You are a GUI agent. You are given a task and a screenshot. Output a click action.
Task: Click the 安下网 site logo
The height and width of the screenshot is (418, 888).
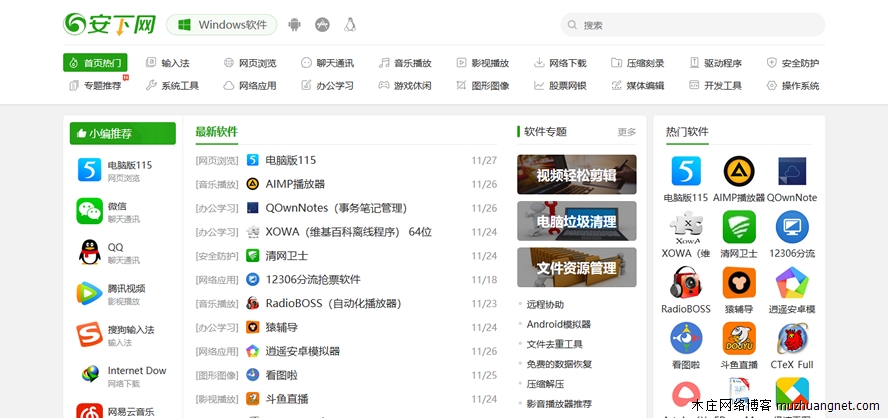coord(110,24)
